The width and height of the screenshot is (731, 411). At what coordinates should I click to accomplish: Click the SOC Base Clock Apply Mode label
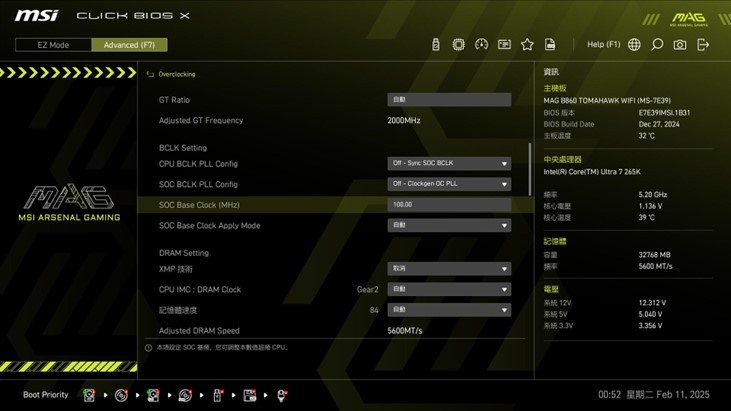[209, 226]
